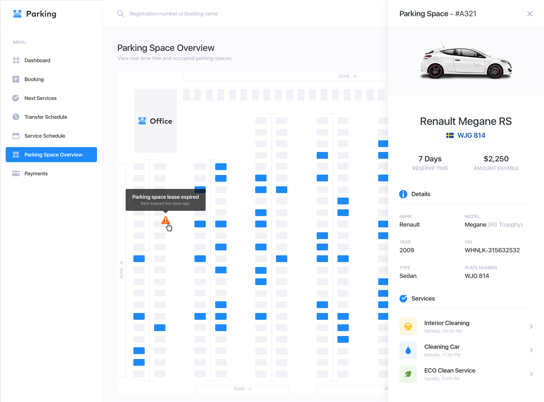Click the Next Services checkmark icon
This screenshot has width=544, height=402.
click(x=16, y=98)
